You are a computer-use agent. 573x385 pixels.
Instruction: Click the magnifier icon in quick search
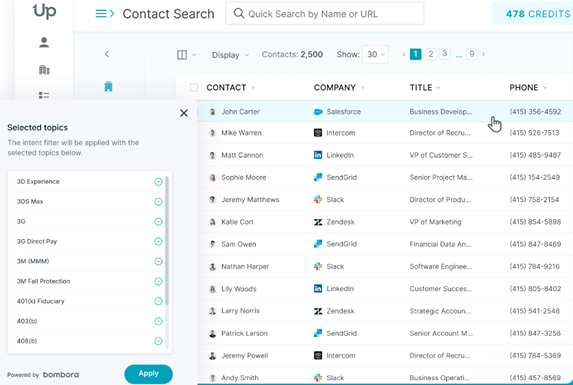[239, 14]
